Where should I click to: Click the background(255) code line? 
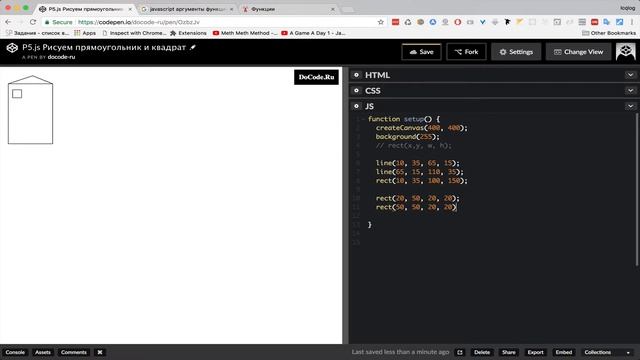(407, 137)
